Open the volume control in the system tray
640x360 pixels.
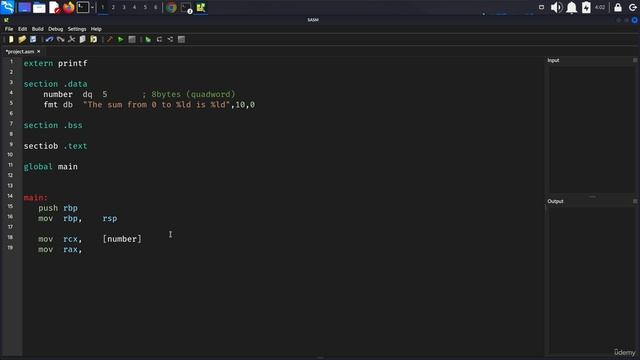[x=556, y=7]
